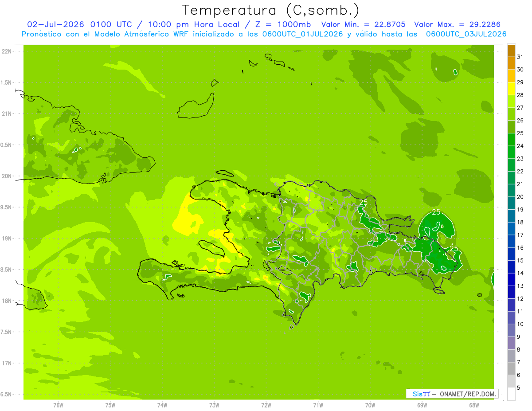
Task: Click legend value "24"
Action: [x=520, y=146]
